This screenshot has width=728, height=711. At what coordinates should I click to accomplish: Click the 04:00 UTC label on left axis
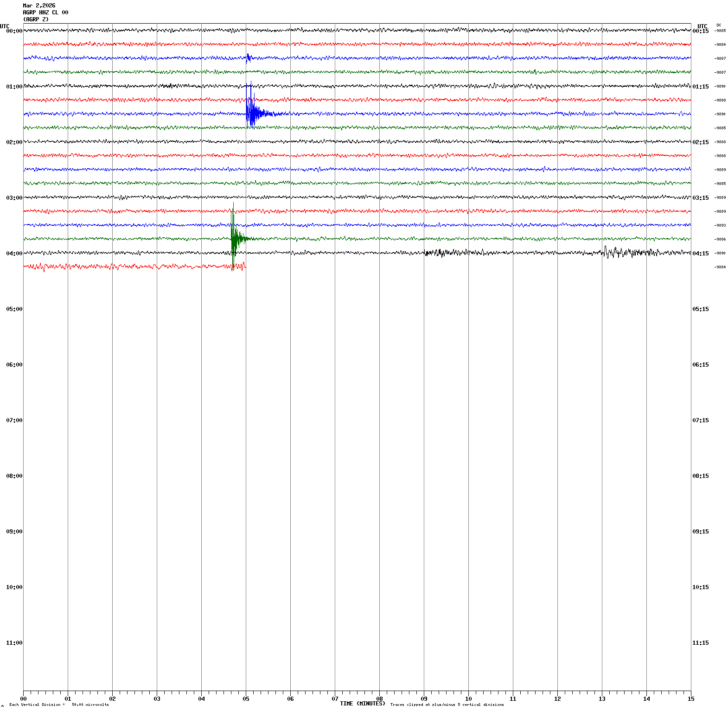[x=14, y=254]
